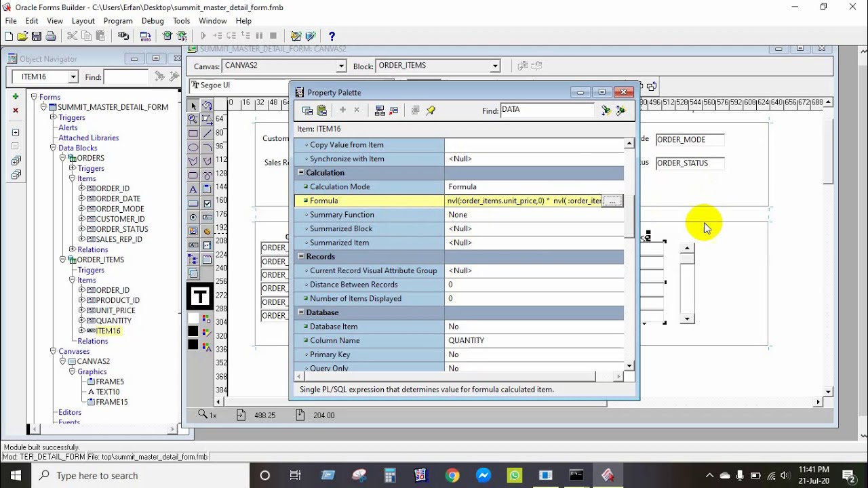Viewport: 868px width, 488px height.
Task: Select the Rectangle drawing tool
Action: click(193, 134)
